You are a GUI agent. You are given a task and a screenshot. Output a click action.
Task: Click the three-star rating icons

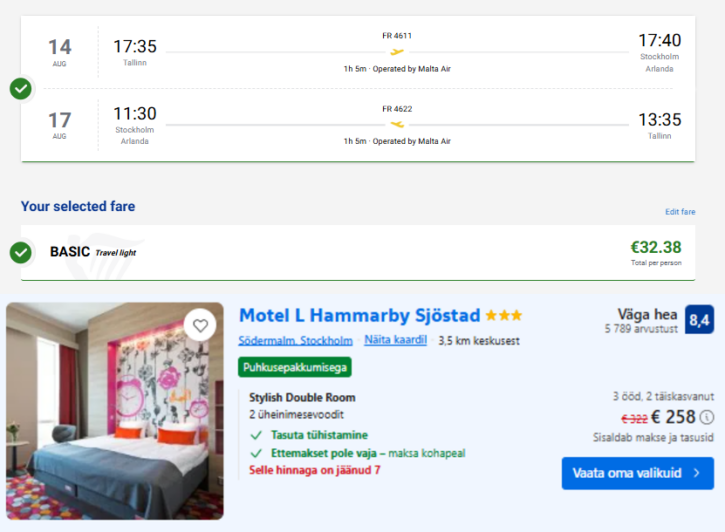point(504,316)
